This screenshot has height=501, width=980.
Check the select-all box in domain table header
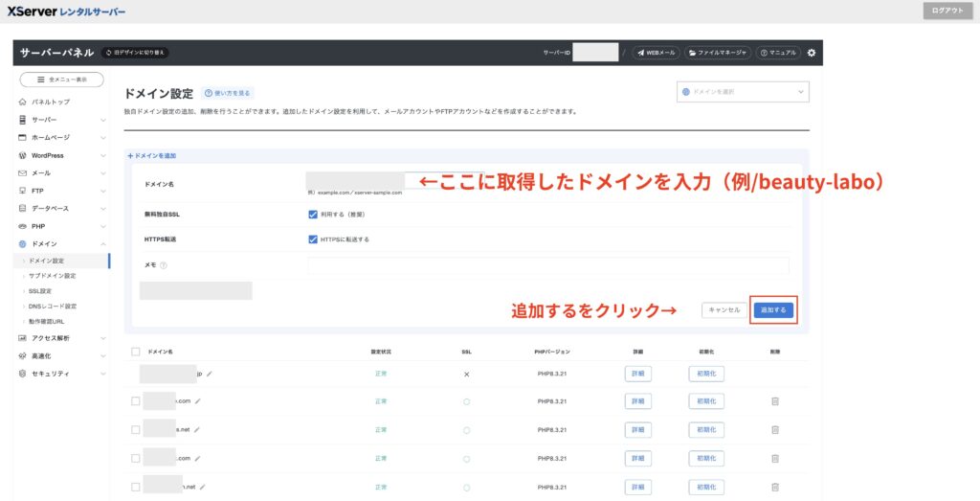[x=135, y=353]
